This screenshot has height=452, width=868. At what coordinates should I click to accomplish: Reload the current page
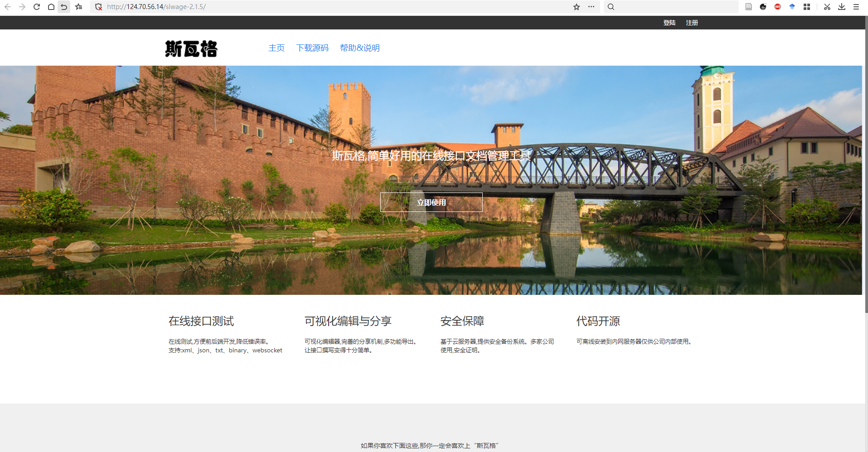[37, 7]
